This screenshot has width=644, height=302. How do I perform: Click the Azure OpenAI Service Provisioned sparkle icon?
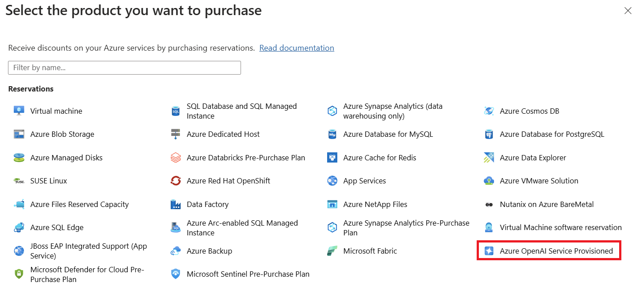click(x=489, y=251)
